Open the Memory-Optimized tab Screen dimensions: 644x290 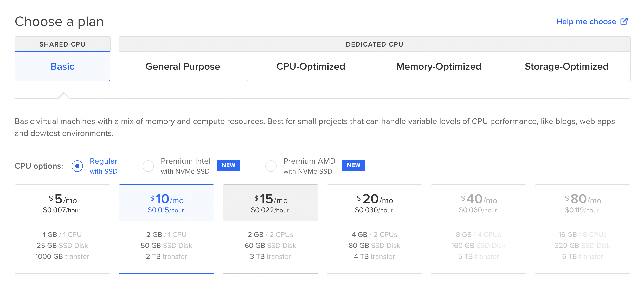(x=439, y=66)
